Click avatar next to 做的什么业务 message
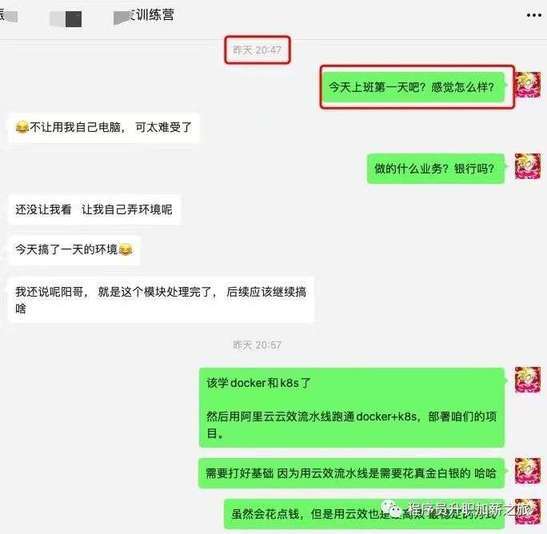 click(528, 166)
